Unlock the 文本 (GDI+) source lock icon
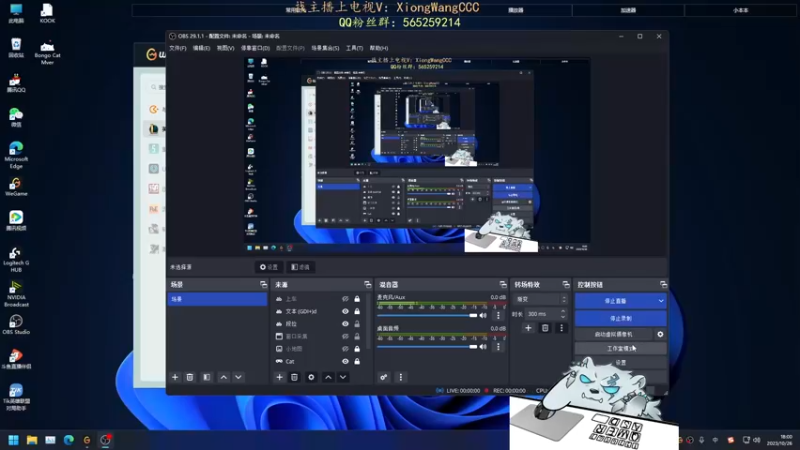 pos(357,311)
